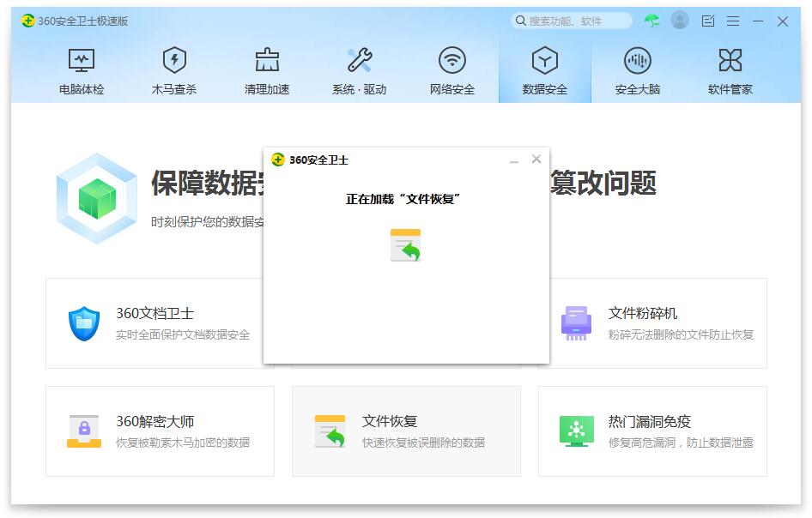Viewport: 812px width, 518px height.
Task: Click the 文件恢复 card icon
Action: pos(330,431)
